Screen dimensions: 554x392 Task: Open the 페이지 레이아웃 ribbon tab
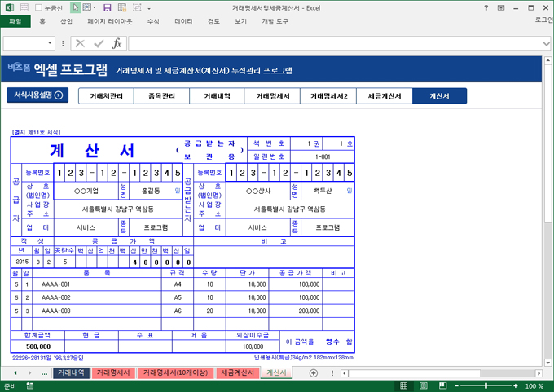click(x=110, y=21)
